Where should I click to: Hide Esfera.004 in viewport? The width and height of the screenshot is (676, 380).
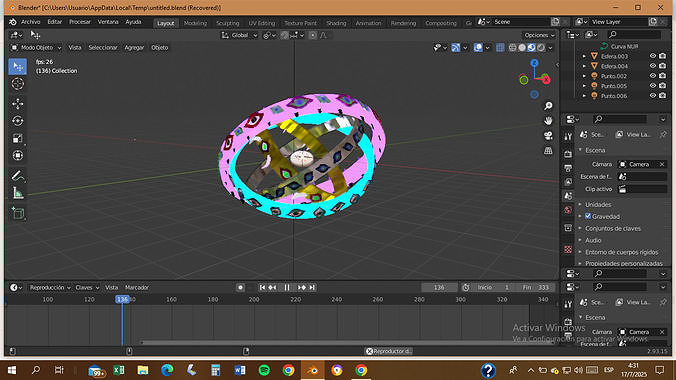coord(653,66)
